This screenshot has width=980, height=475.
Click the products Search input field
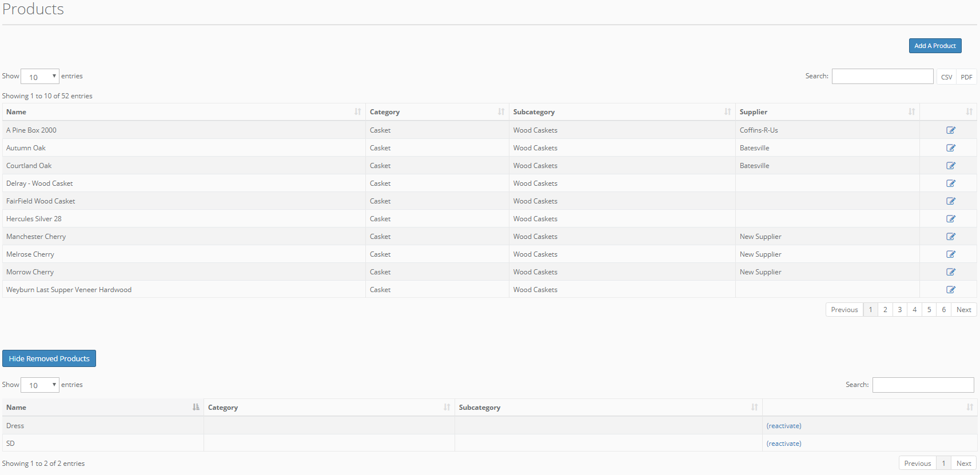882,77
